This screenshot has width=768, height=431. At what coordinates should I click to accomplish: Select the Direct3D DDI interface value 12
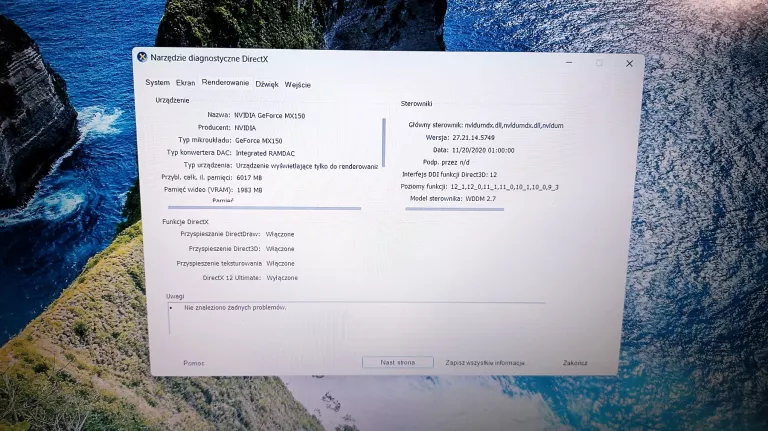coord(493,175)
